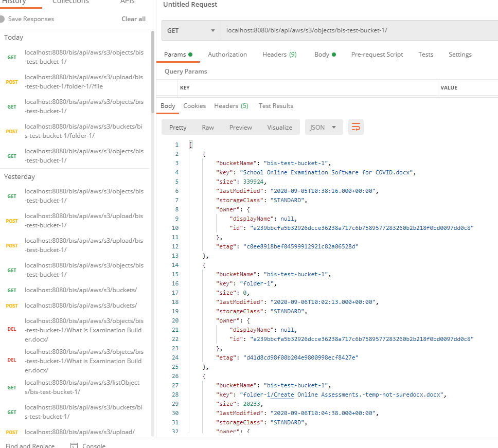Screen dimensions: 498x448
Task: View the Test Results tab
Action: [x=276, y=106]
